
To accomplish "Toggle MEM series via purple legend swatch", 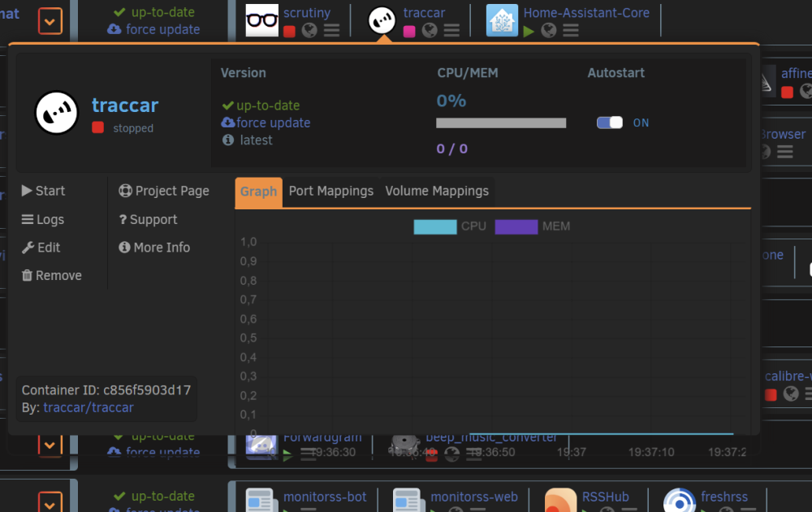I will (x=516, y=226).
